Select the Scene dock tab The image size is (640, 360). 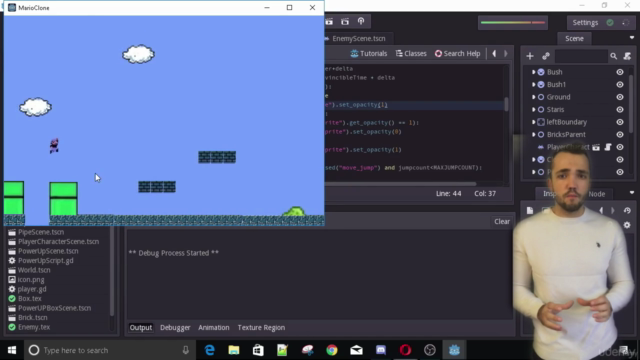[x=574, y=38]
